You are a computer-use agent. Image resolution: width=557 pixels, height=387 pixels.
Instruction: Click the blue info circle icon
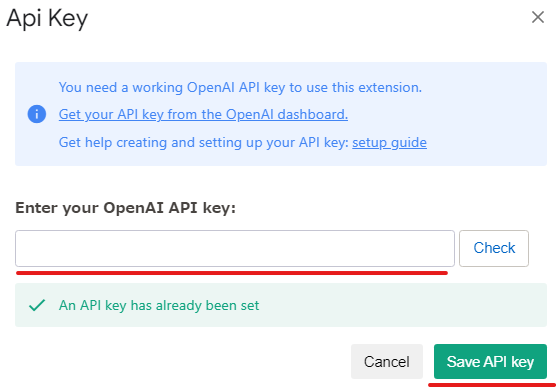pos(37,114)
